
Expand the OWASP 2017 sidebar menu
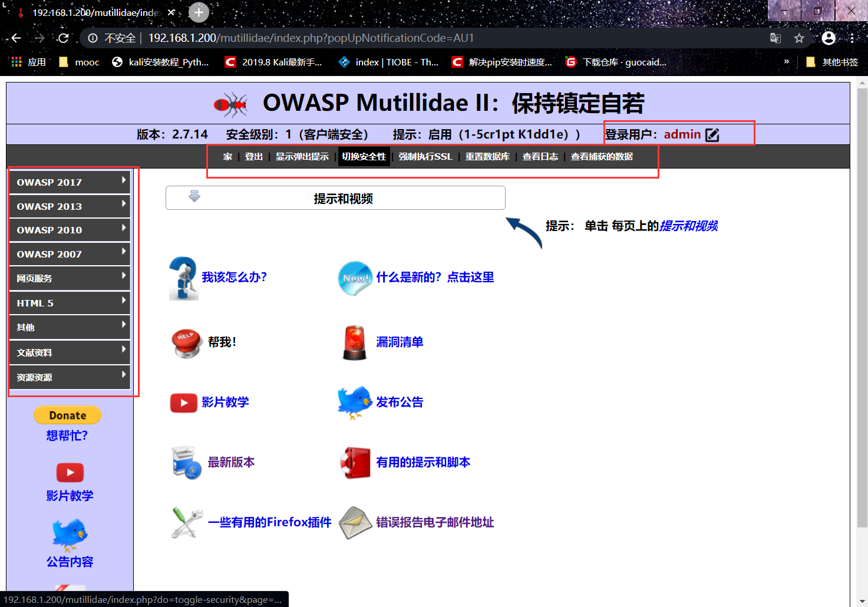tap(69, 182)
